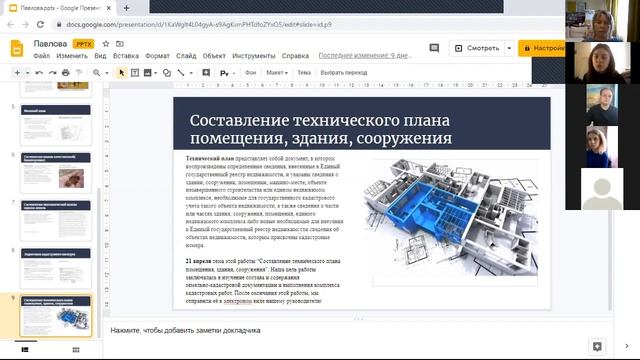Undo the last action
Screen dimensions: 640x360
coord(39,73)
